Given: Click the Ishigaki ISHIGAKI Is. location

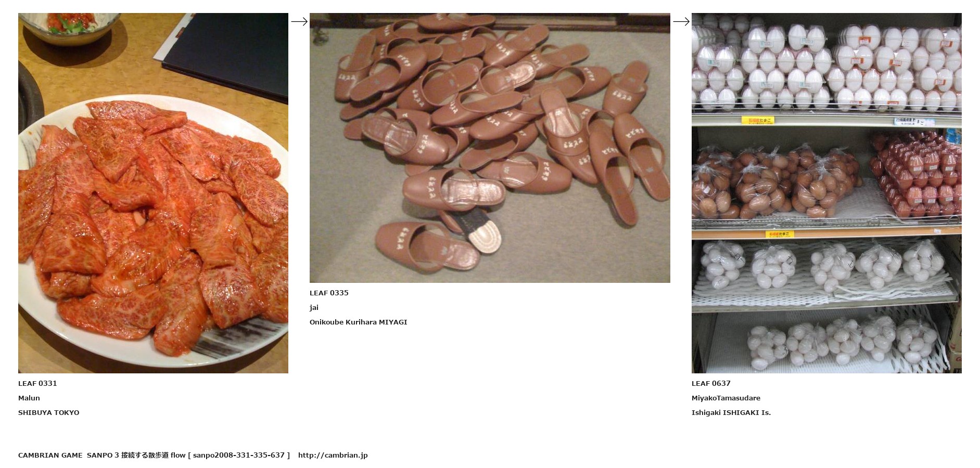Looking at the screenshot, I should click(x=731, y=412).
